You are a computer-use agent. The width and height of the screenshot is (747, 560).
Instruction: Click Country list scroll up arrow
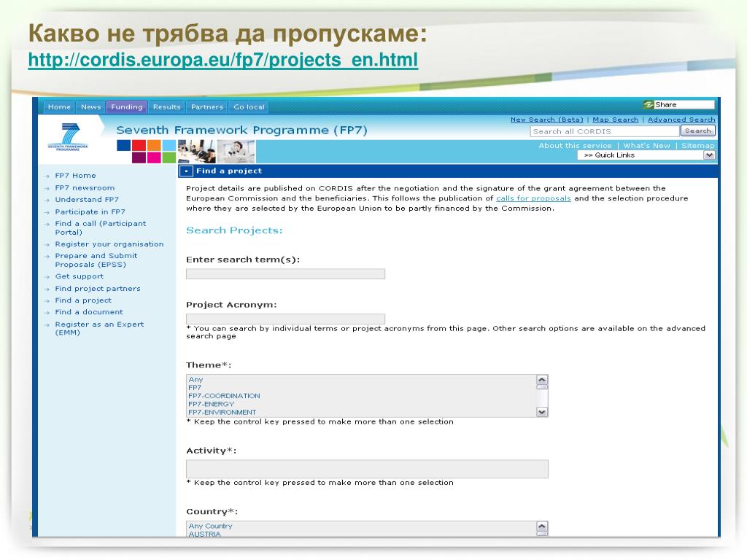click(542, 526)
